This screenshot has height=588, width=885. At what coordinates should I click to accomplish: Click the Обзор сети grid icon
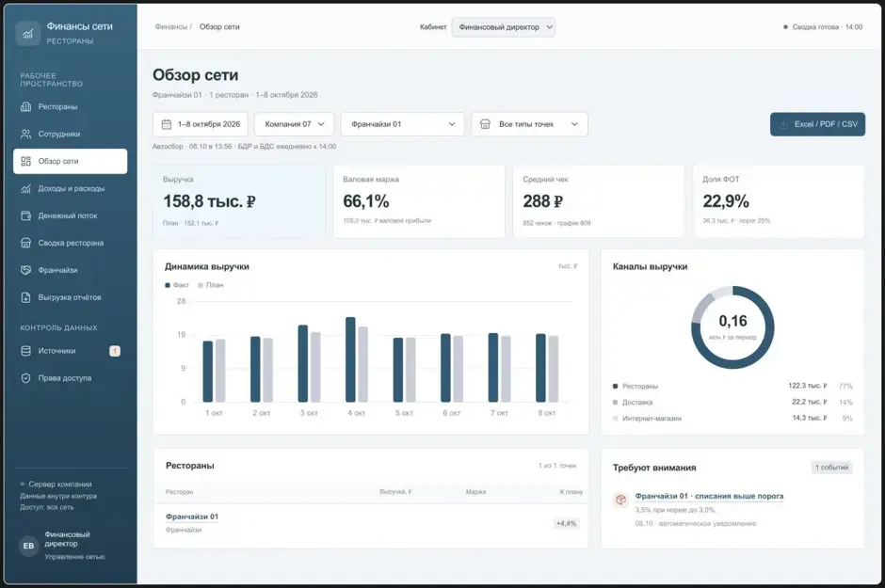(x=26, y=161)
